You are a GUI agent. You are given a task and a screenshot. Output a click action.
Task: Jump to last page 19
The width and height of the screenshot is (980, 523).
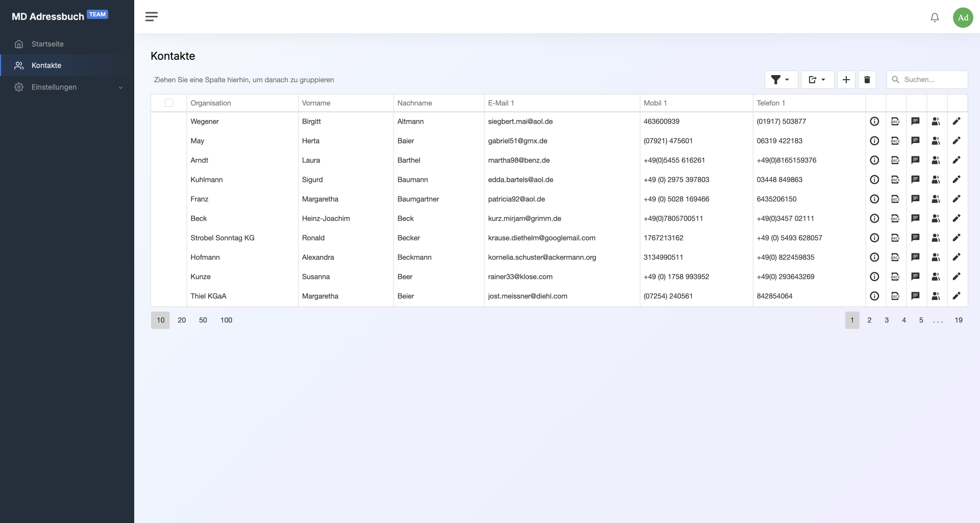click(x=958, y=320)
